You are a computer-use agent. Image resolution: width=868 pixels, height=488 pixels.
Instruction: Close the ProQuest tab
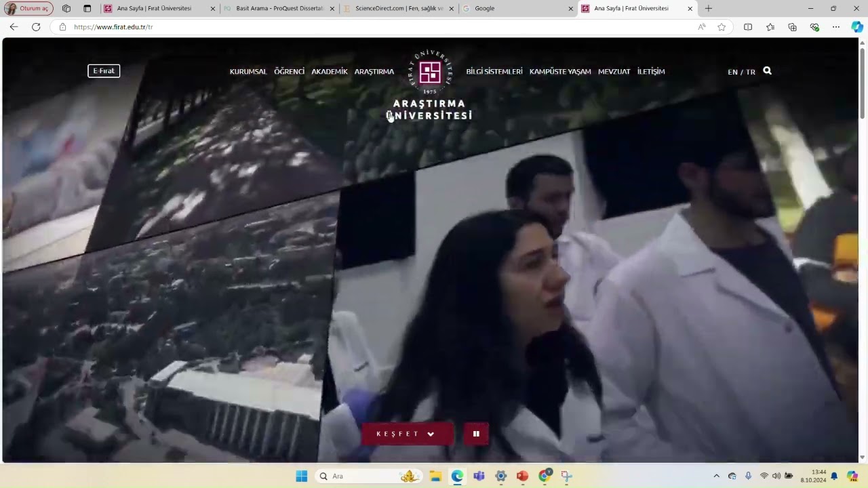pyautogui.click(x=332, y=9)
